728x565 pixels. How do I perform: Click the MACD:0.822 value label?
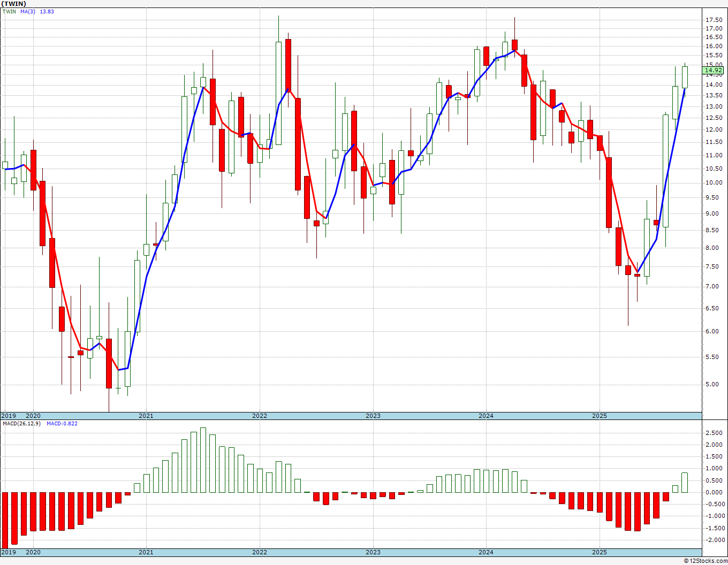click(62, 423)
